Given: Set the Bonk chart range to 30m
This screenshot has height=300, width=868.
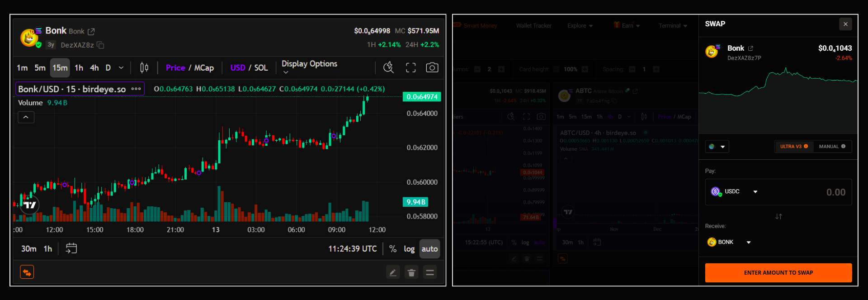Looking at the screenshot, I should [29, 249].
